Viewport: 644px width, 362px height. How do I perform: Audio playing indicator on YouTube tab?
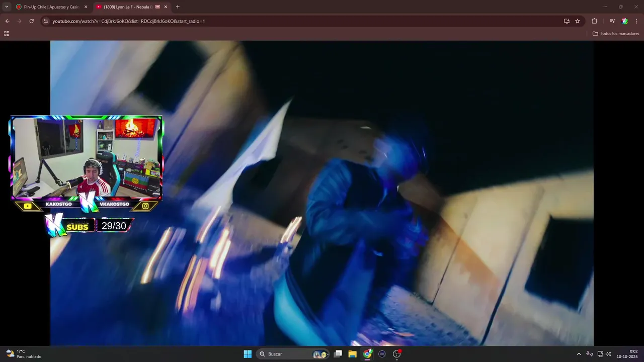coord(157,7)
